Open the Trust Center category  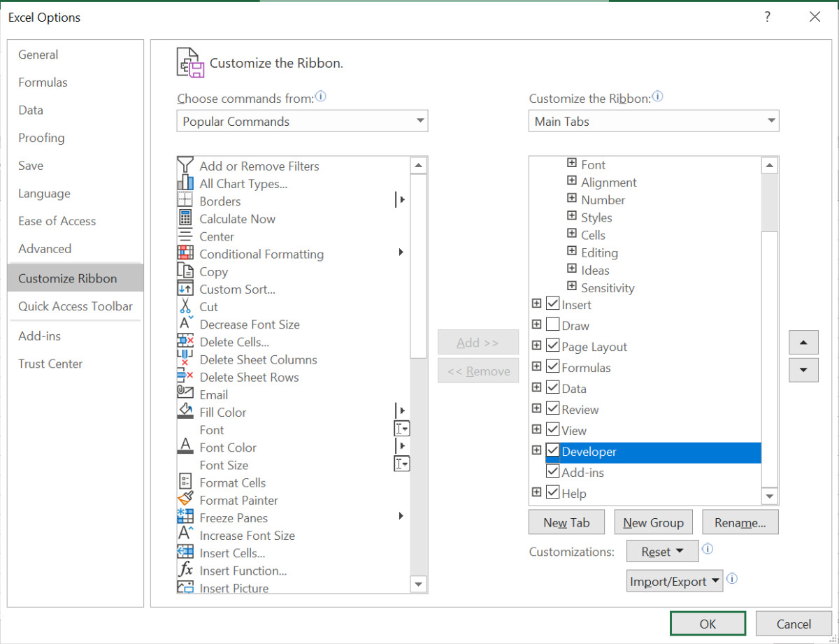click(x=50, y=364)
